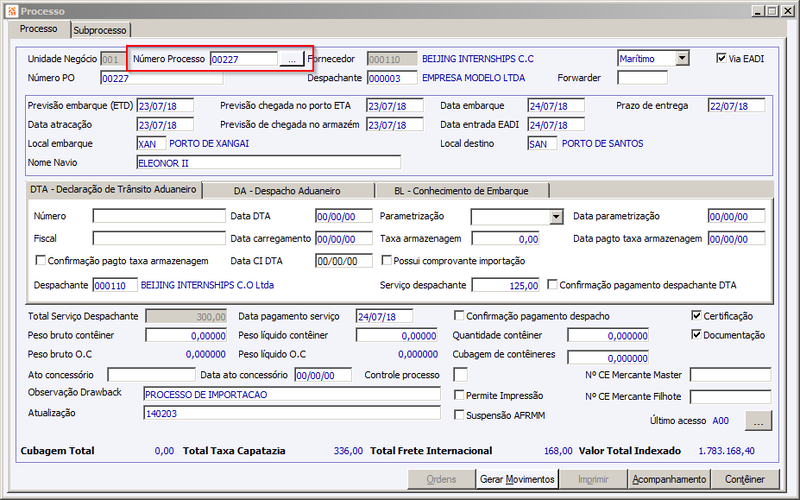Edit the Data ato concessório field
This screenshot has width=800, height=500.
tap(323, 375)
